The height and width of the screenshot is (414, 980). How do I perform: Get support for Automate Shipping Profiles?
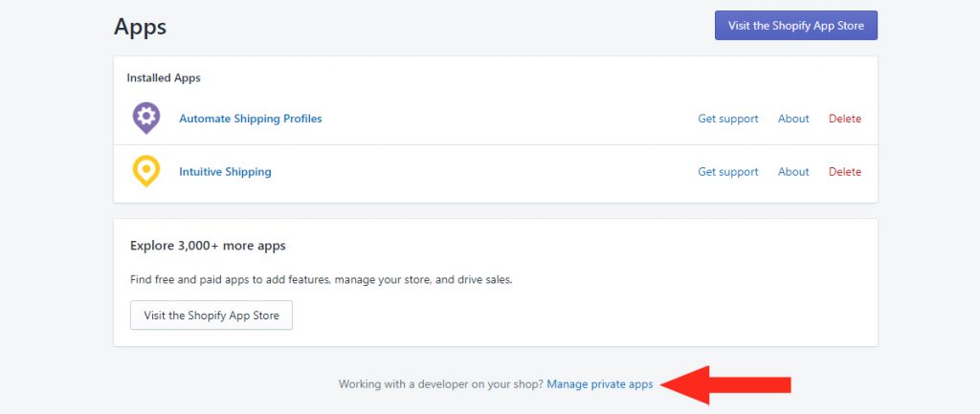click(728, 119)
